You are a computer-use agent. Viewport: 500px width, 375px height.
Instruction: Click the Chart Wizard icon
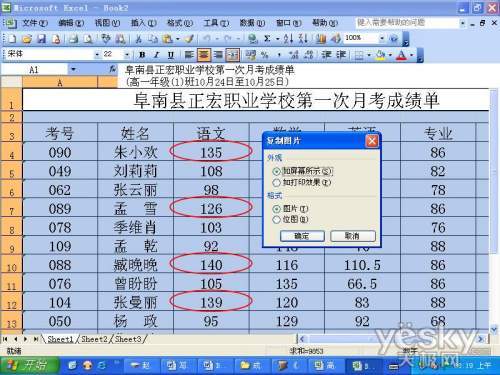pos(321,39)
